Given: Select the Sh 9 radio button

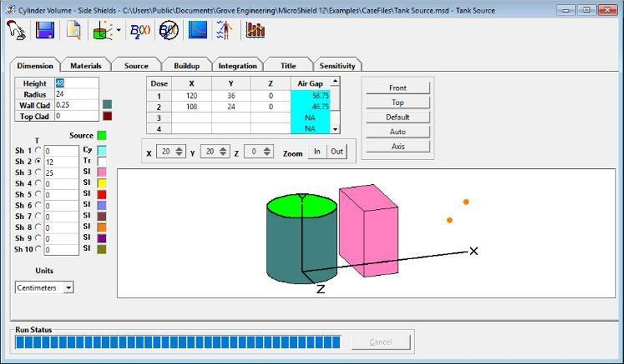Looking at the screenshot, I should [38, 237].
